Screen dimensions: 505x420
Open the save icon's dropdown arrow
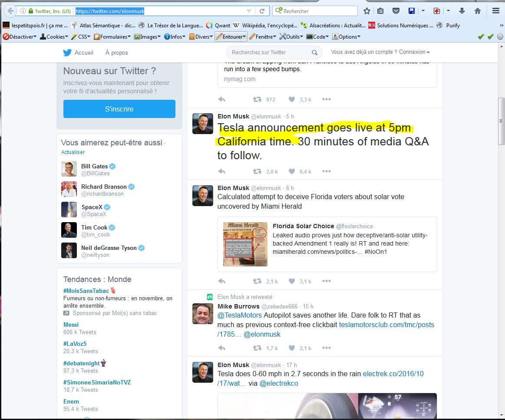(x=423, y=10)
